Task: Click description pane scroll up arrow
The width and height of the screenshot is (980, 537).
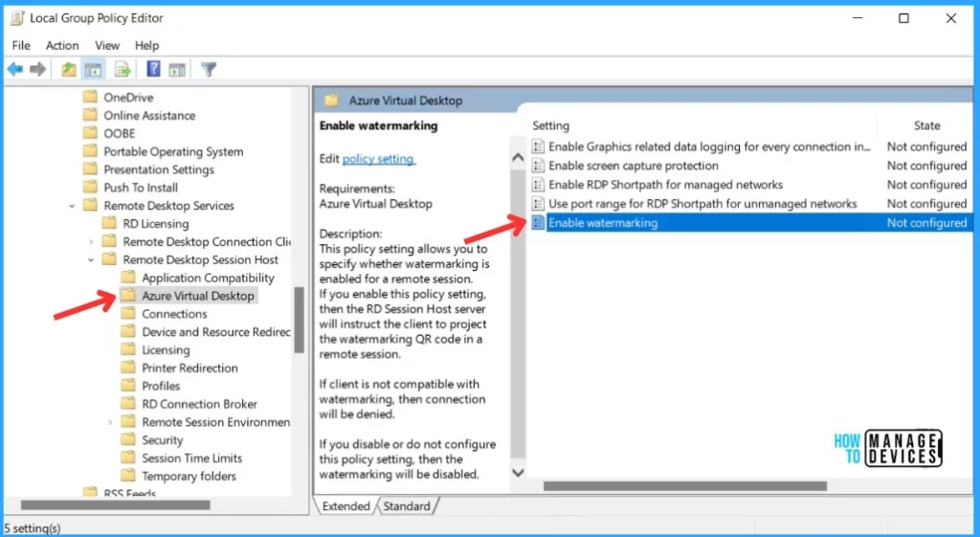Action: [x=518, y=158]
